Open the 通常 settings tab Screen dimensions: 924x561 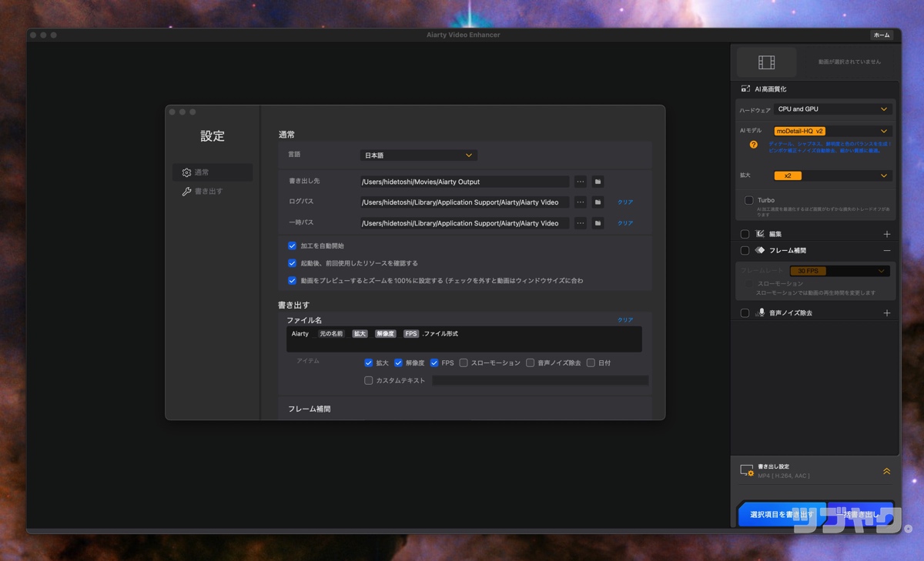213,172
